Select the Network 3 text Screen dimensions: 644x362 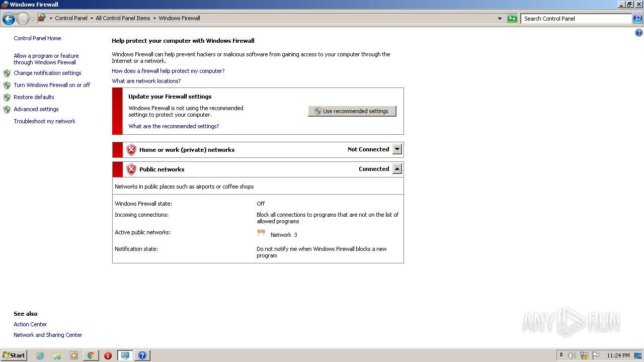click(284, 235)
